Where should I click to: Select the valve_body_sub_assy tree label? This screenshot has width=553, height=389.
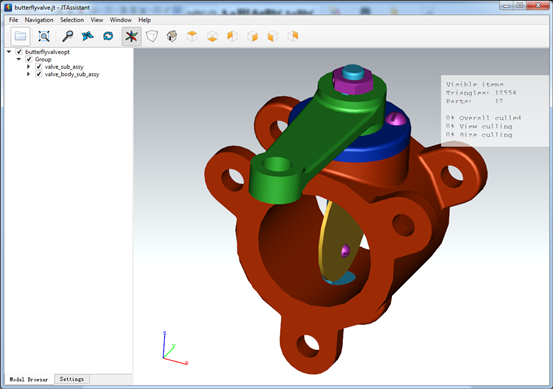72,74
